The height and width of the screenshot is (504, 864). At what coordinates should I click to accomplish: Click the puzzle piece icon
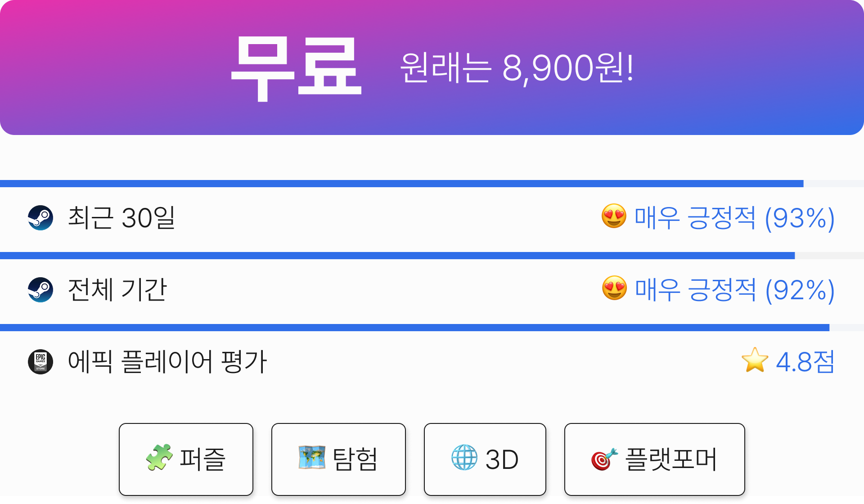[x=159, y=458]
